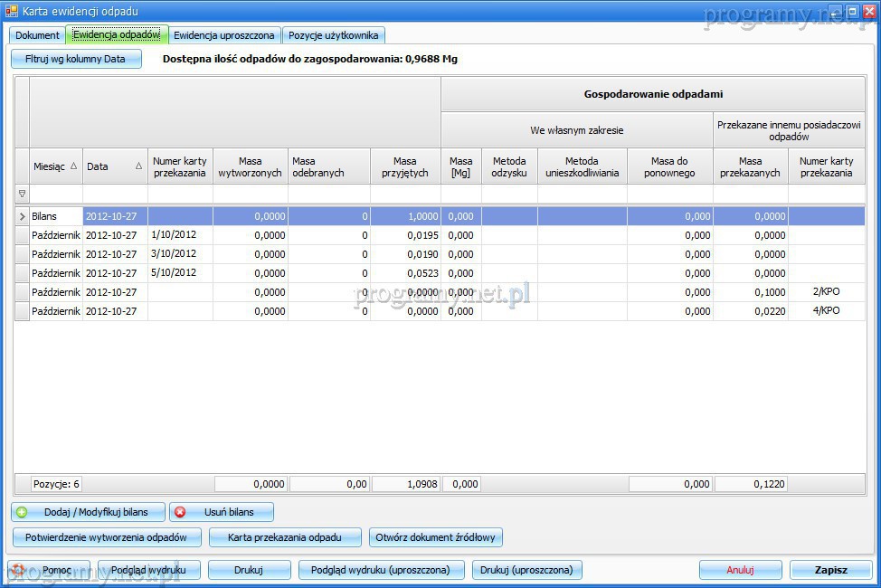Image resolution: width=881 pixels, height=588 pixels.
Task: Open the Ewidencja uproszczona tab
Action: [x=223, y=35]
